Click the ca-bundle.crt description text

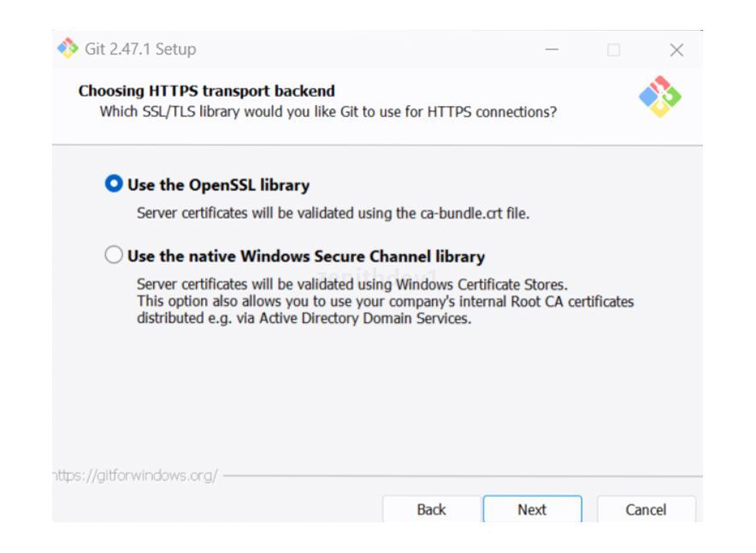(x=334, y=213)
